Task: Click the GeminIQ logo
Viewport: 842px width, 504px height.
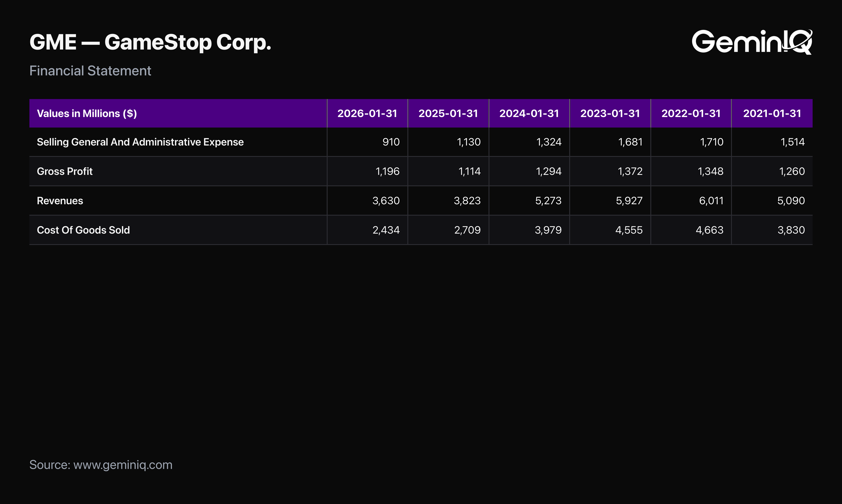Action: pyautogui.click(x=752, y=42)
